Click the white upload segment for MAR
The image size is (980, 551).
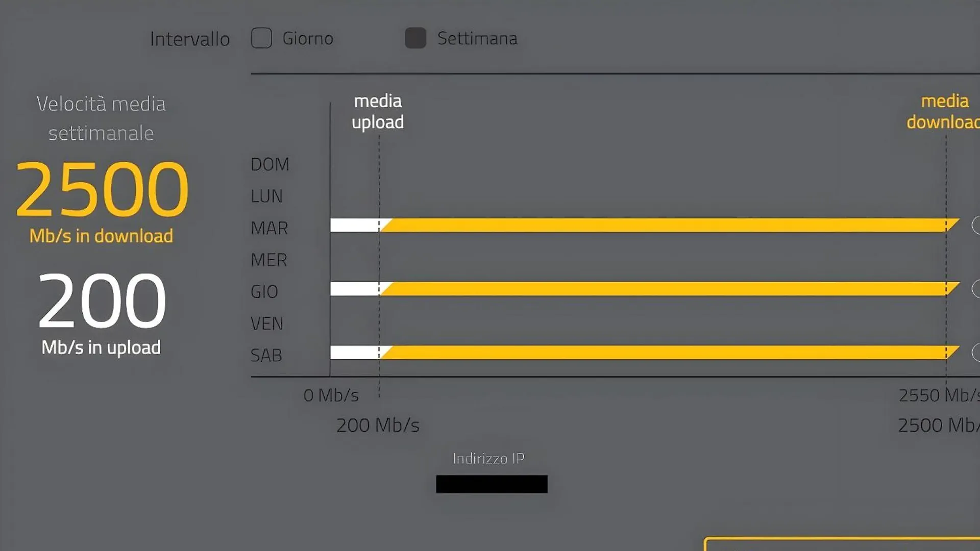point(355,225)
